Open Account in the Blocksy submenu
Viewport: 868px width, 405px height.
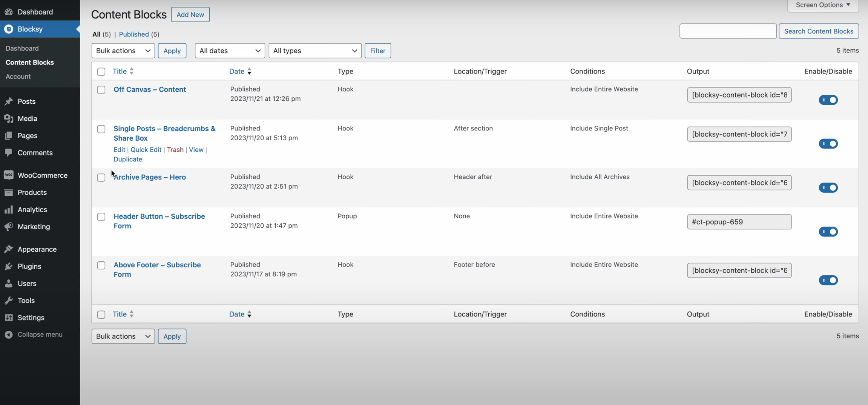18,77
